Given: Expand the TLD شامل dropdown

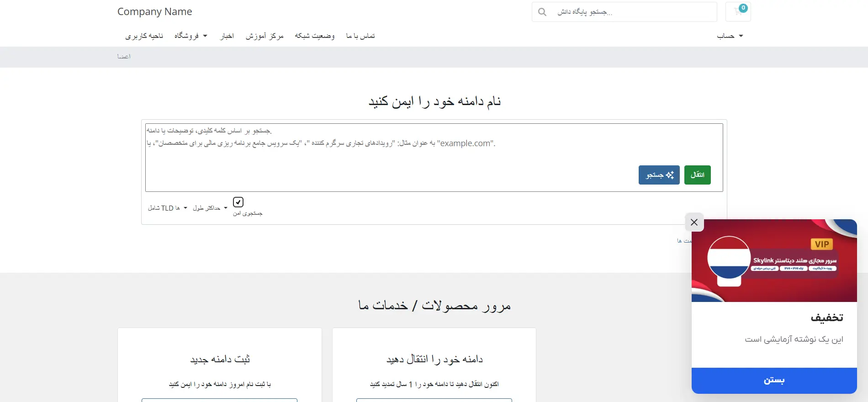Looking at the screenshot, I should click(167, 208).
